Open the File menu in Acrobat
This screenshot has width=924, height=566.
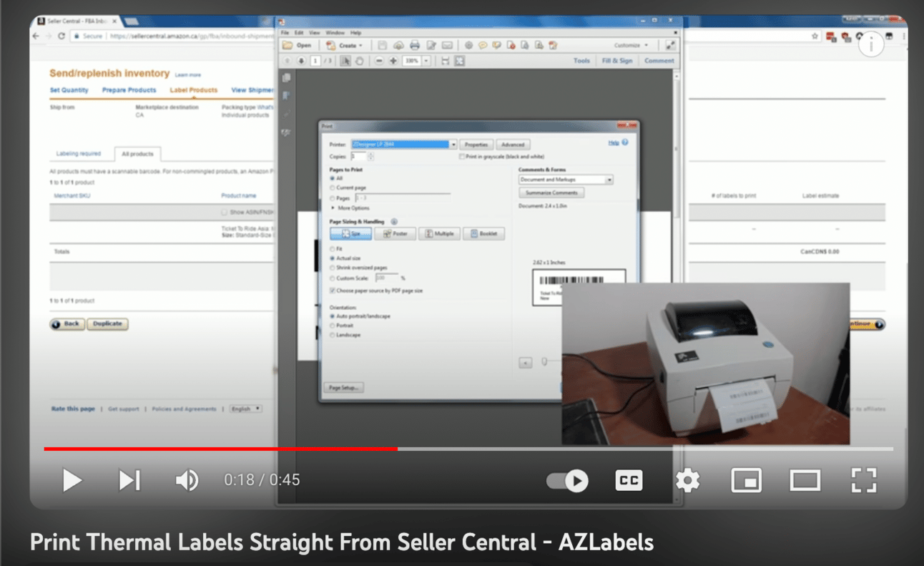pos(285,33)
